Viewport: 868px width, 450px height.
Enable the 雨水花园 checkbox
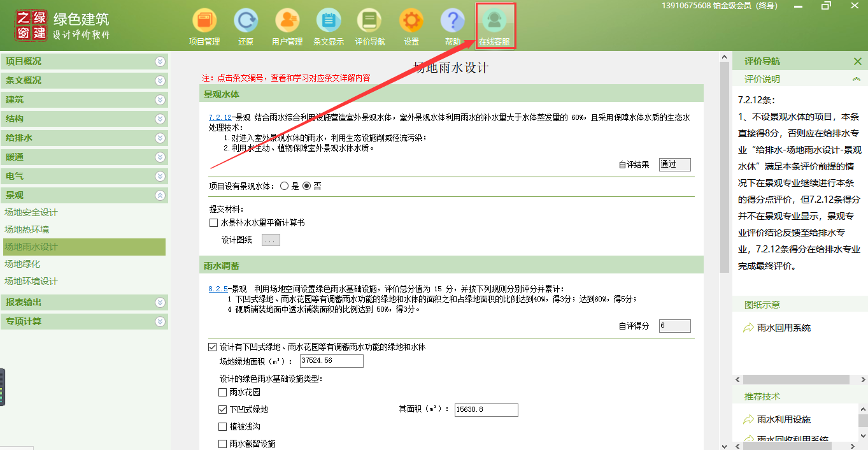222,393
